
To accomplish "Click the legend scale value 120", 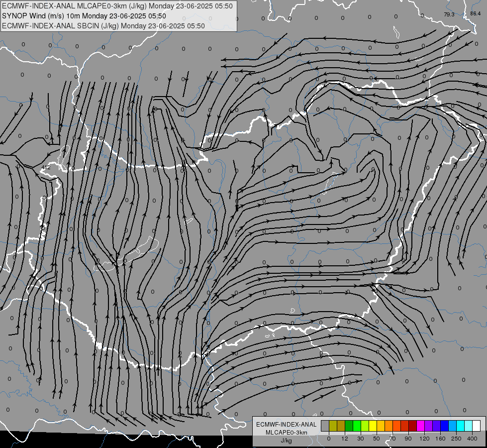I will (425, 439).
